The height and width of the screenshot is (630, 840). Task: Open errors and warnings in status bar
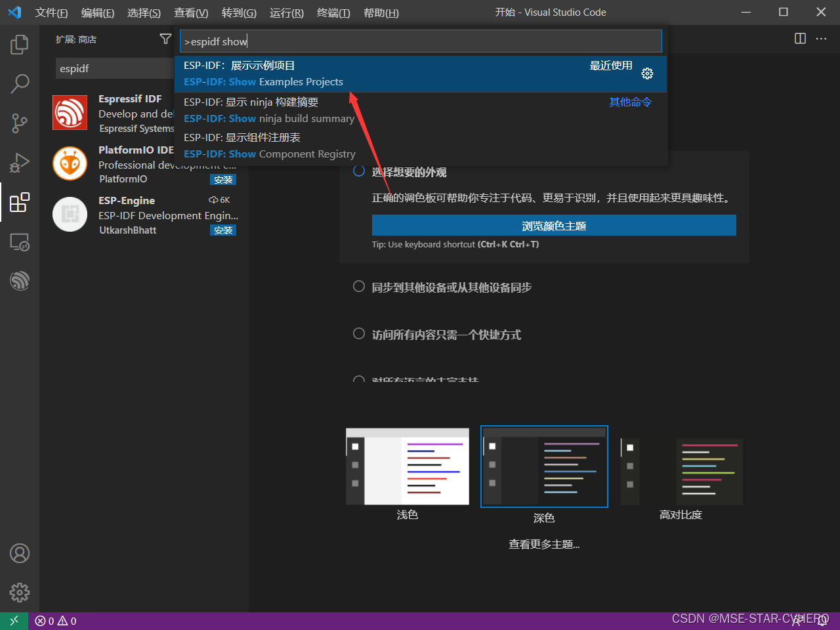pyautogui.click(x=56, y=621)
